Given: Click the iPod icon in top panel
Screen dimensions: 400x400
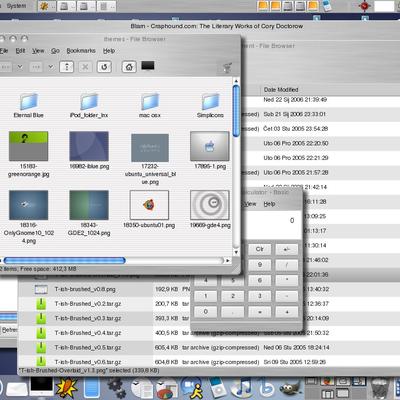Looking at the screenshot, I should 327,6.
